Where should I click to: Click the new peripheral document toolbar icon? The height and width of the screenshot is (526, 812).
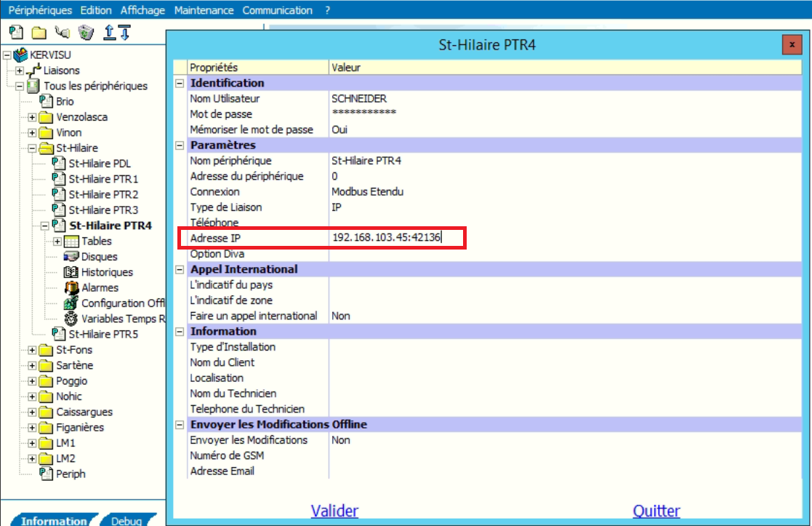(16, 32)
